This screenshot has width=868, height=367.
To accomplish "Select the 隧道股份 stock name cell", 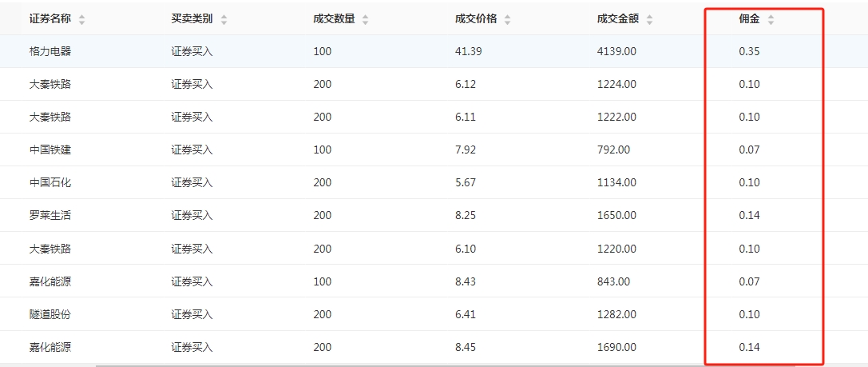I will pos(50,314).
